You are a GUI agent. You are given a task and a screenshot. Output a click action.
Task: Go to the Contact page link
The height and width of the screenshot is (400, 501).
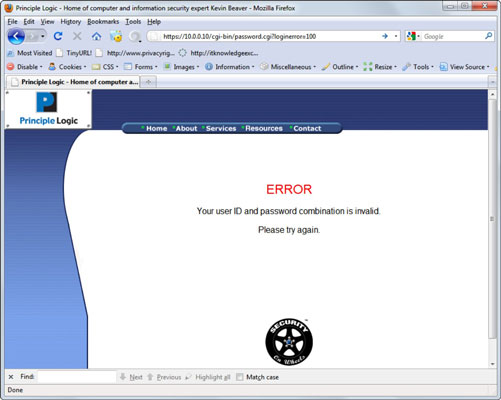pos(307,128)
